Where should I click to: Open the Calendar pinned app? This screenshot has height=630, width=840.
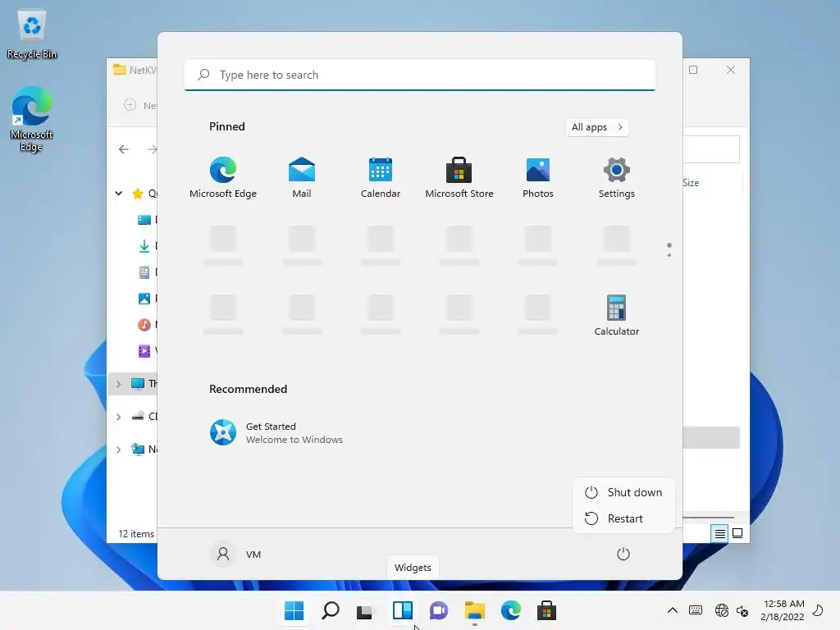tap(381, 177)
